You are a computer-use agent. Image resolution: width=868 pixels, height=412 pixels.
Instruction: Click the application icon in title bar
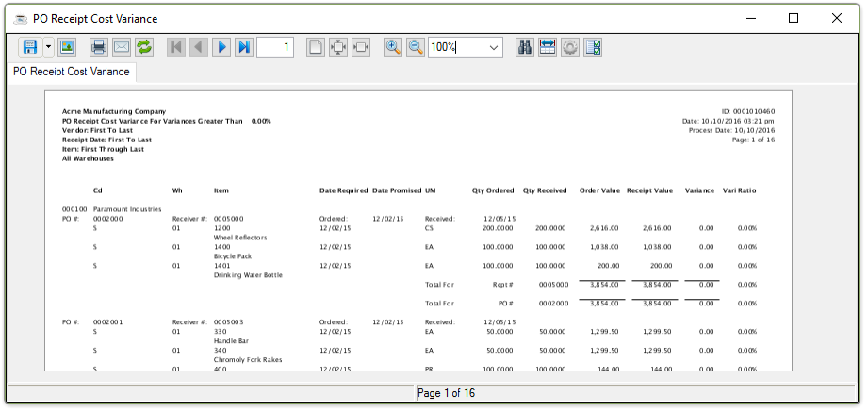pos(18,18)
